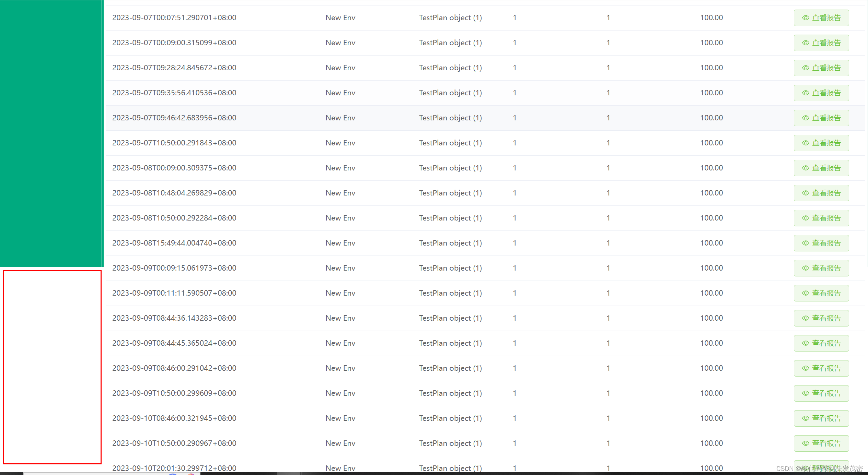Hit eye icon for 2023-09-08T15:49:44 record
Viewport: 868px width, 475px height.
[806, 243]
